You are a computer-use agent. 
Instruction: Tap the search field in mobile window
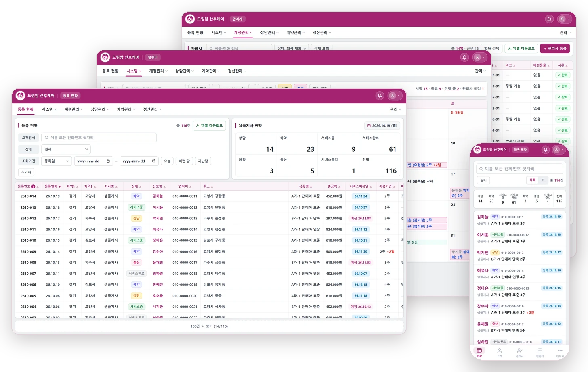(520, 169)
